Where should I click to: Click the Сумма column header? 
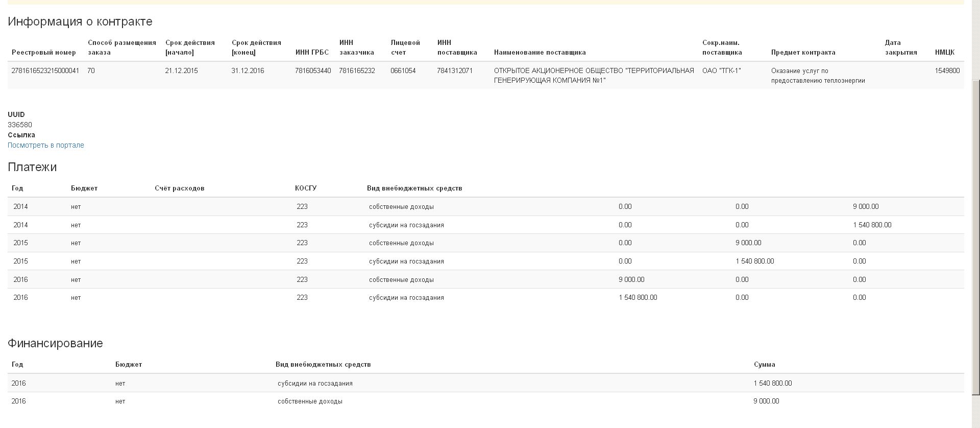coord(764,365)
